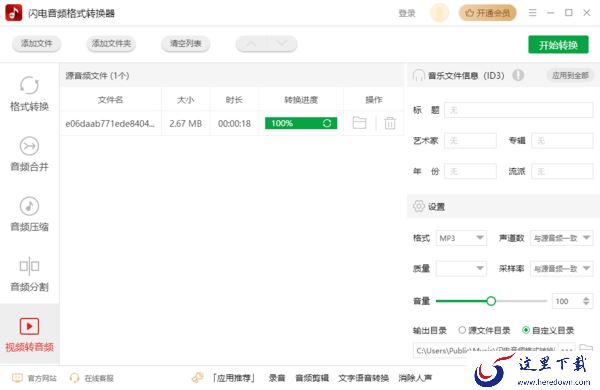The image size is (600, 390).
Task: Select 自定义目录 radio button
Action: coord(526,330)
